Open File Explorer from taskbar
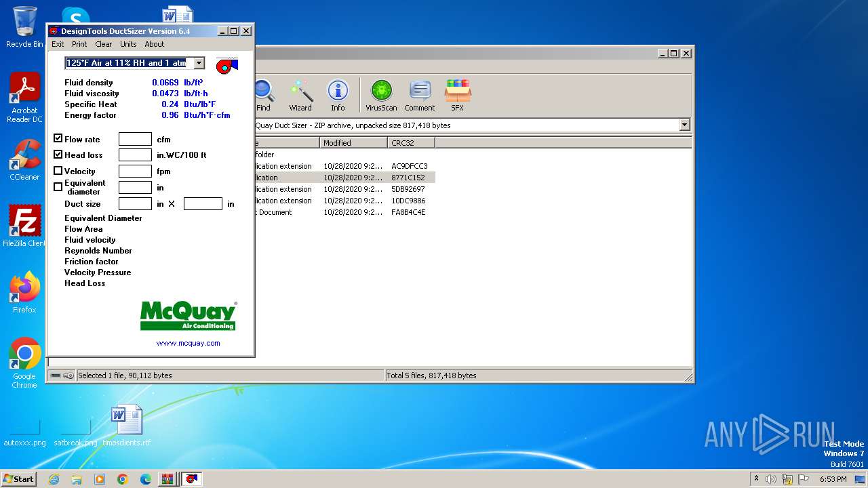The height and width of the screenshot is (488, 868). click(77, 479)
